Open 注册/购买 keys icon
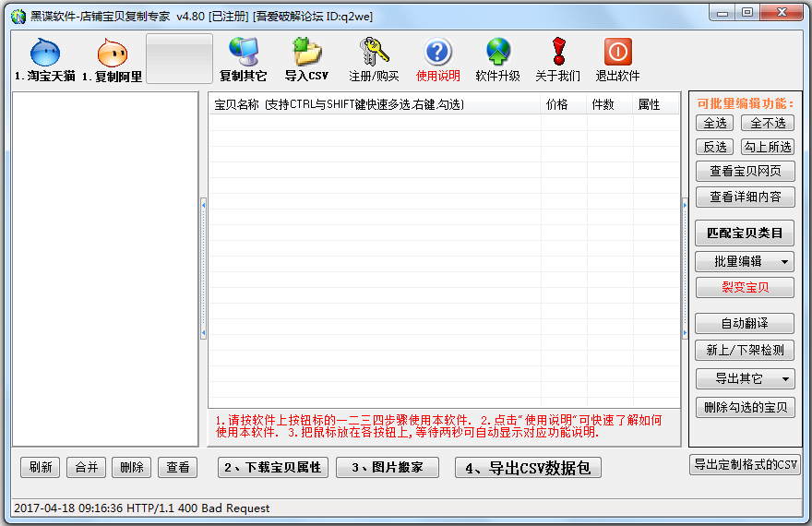Viewport: 812px width, 526px height. [374, 52]
